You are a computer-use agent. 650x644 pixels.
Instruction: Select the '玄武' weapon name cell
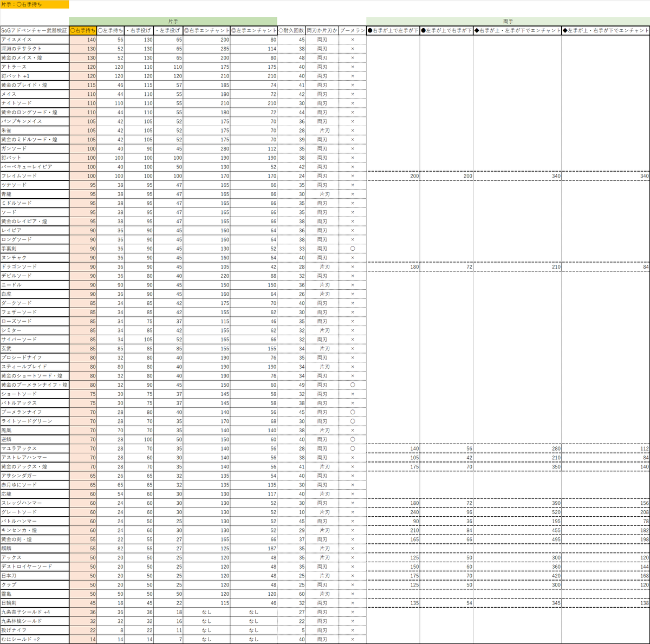tap(35, 348)
